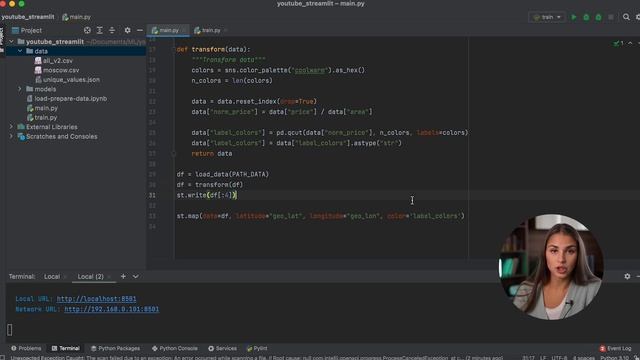Click Expand All icon in Project panel
The image size is (640, 360).
click(x=100, y=30)
